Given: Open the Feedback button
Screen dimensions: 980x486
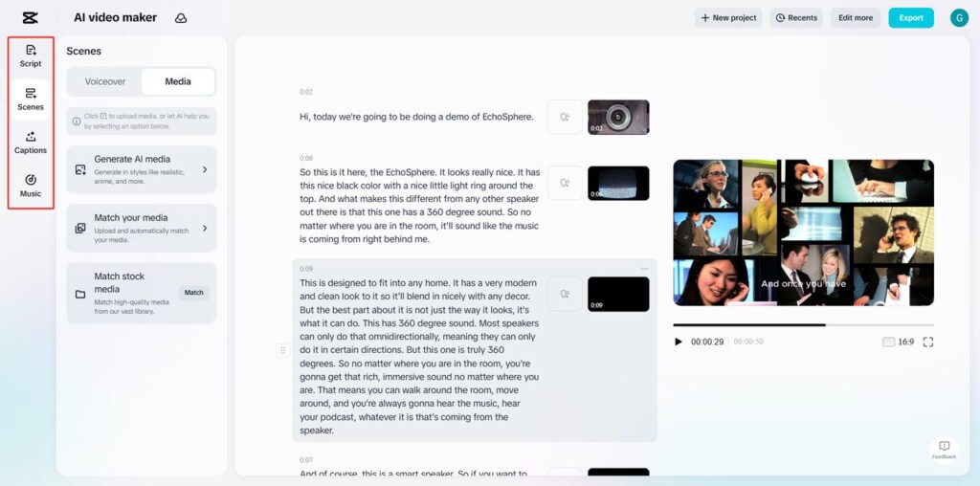Looking at the screenshot, I should pos(944,449).
